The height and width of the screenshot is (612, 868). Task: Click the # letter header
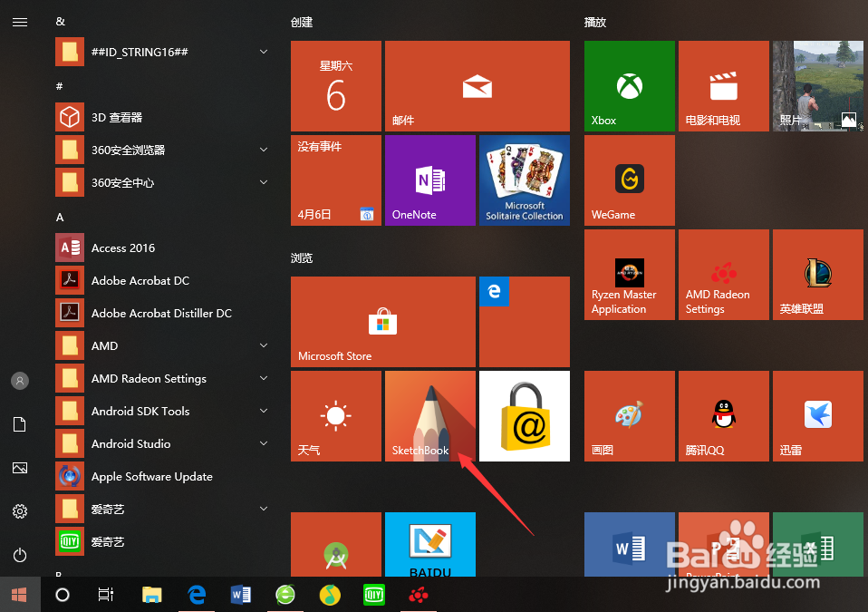[x=59, y=86]
